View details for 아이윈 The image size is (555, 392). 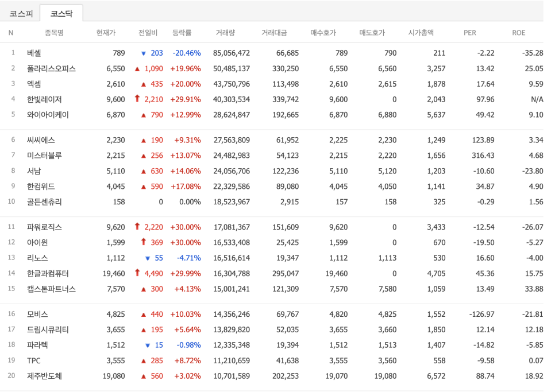(x=37, y=242)
